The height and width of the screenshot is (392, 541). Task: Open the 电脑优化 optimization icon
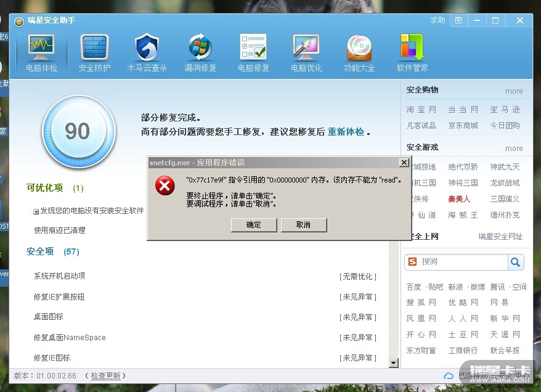coord(306,47)
